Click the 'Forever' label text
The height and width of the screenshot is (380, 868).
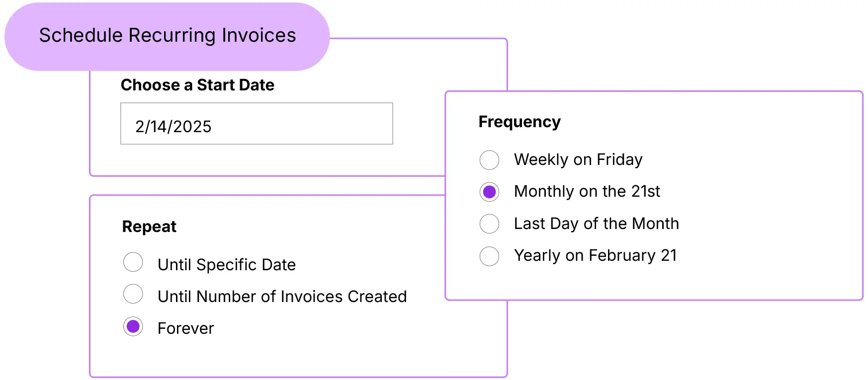(186, 328)
